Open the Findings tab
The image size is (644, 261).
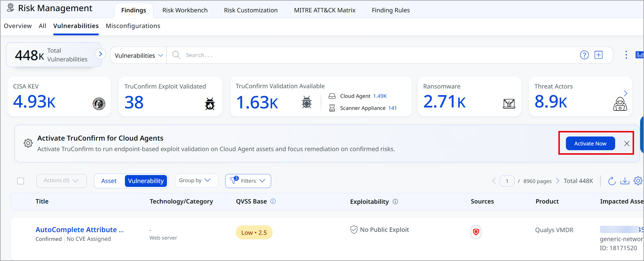tap(133, 10)
